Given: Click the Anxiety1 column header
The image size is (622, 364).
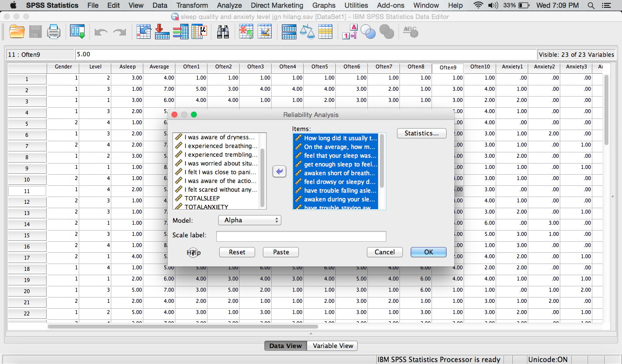Looking at the screenshot, I should point(512,67).
